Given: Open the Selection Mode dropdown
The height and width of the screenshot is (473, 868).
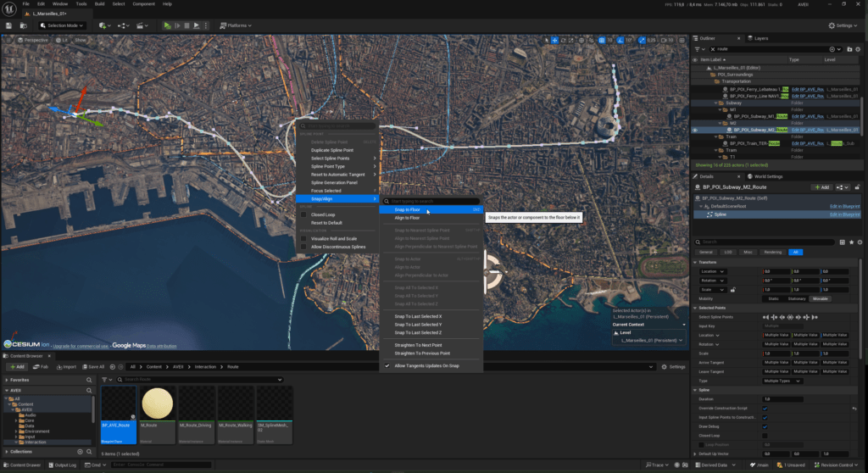Looking at the screenshot, I should click(63, 25).
